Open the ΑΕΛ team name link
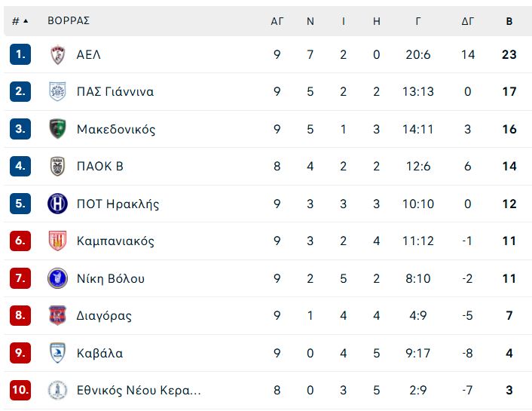The width and height of the screenshot is (532, 411). [x=89, y=55]
